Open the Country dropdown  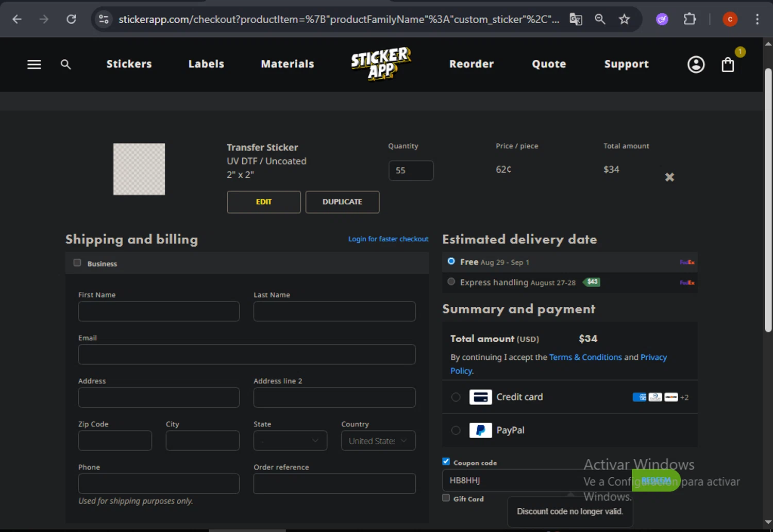tap(378, 441)
